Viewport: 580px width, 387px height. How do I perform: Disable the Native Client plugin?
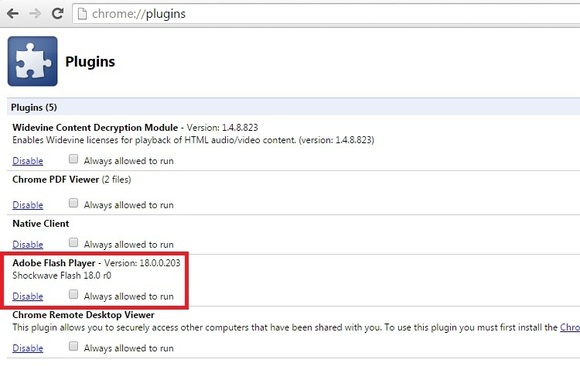pos(28,245)
